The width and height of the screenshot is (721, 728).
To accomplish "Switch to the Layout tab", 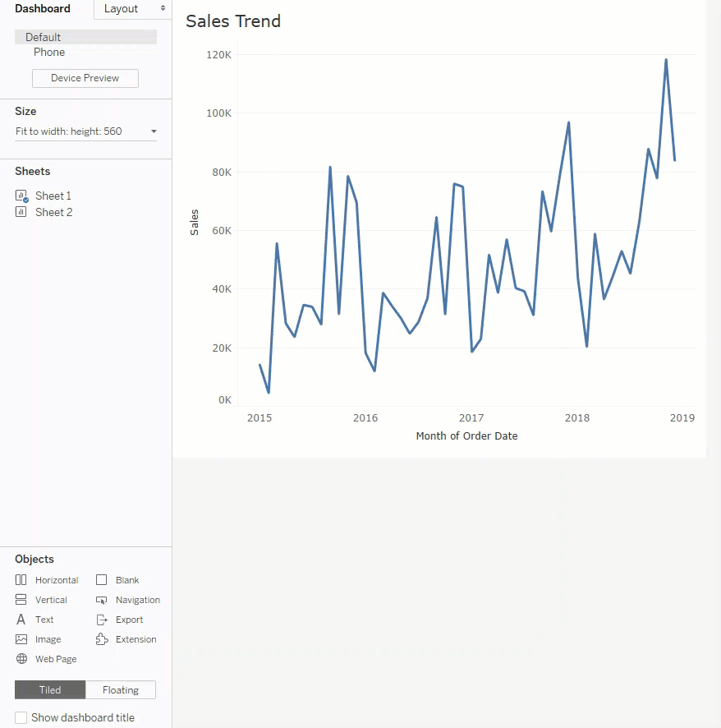I will pyautogui.click(x=121, y=8).
